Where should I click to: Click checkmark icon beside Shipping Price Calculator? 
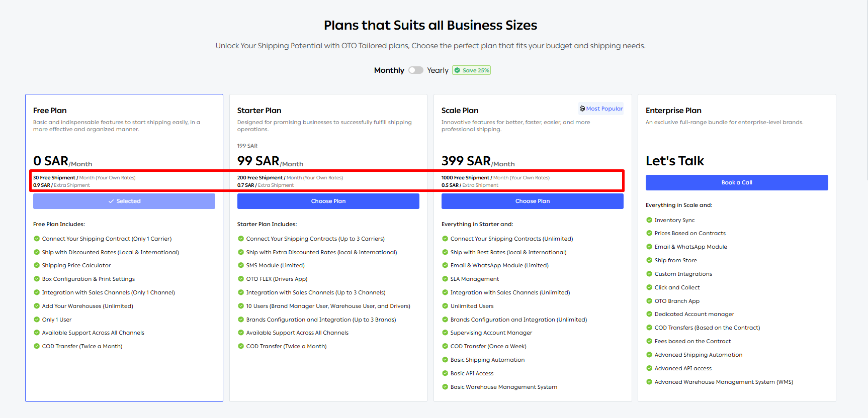37,265
